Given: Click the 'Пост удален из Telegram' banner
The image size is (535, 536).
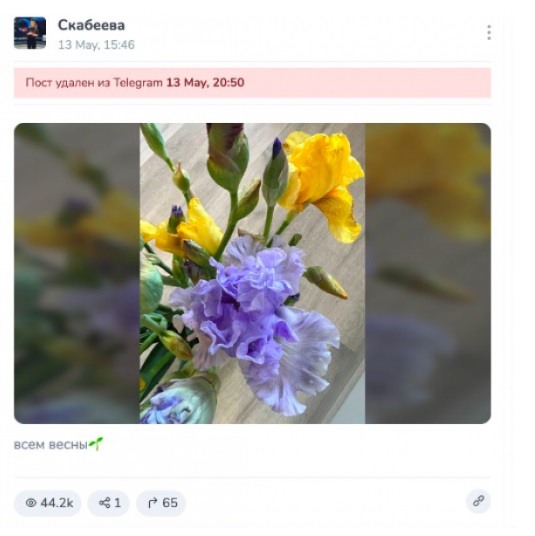Looking at the screenshot, I should pos(252,83).
